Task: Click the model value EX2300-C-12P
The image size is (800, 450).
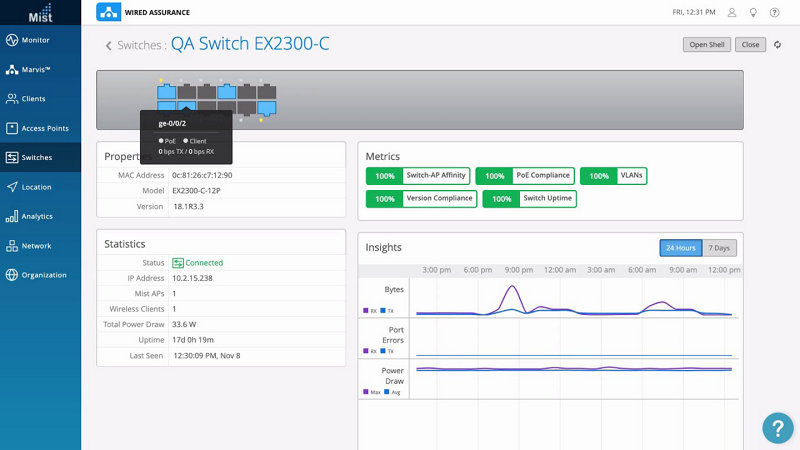Action: (x=196, y=191)
